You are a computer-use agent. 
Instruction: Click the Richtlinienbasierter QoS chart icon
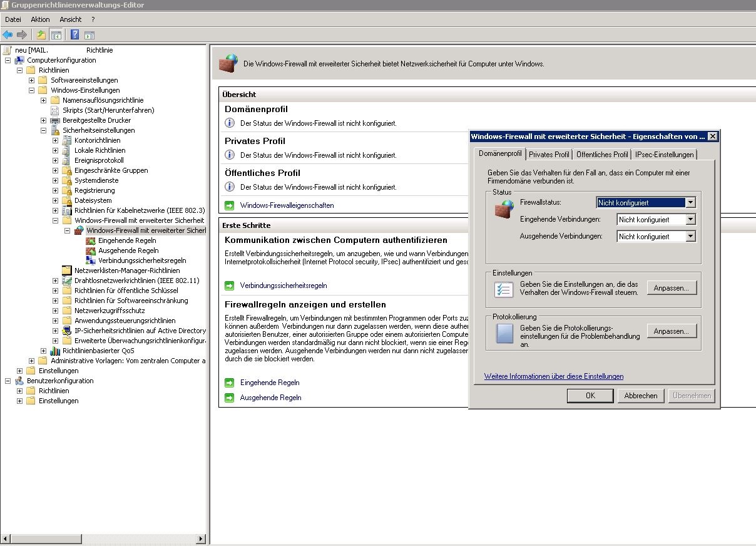point(55,351)
